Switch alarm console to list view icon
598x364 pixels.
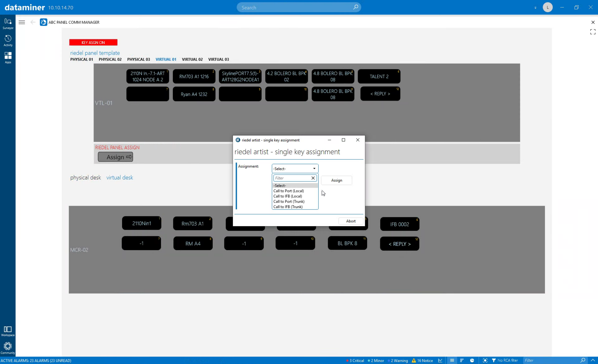(x=452, y=360)
